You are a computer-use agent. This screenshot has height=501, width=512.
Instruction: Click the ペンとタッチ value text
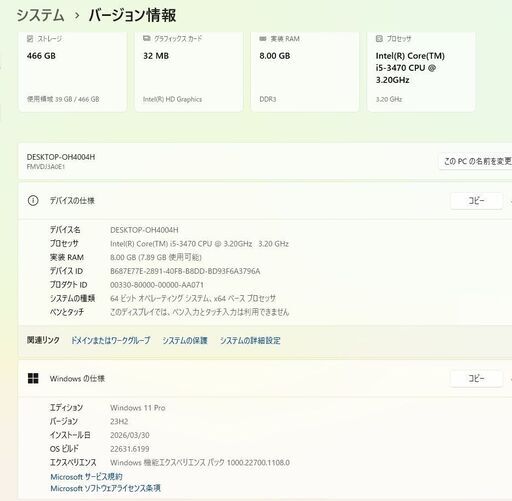click(199, 312)
